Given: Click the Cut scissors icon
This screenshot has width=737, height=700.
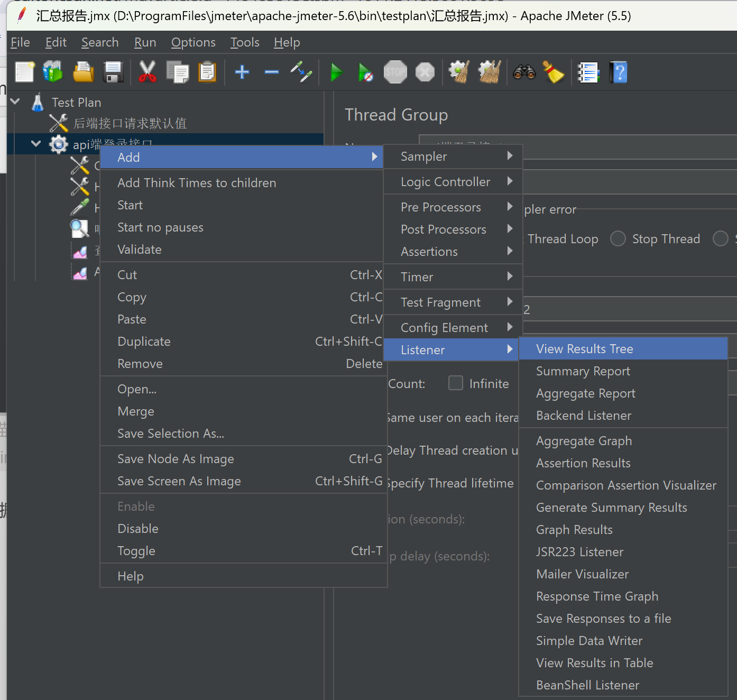Looking at the screenshot, I should coord(147,72).
